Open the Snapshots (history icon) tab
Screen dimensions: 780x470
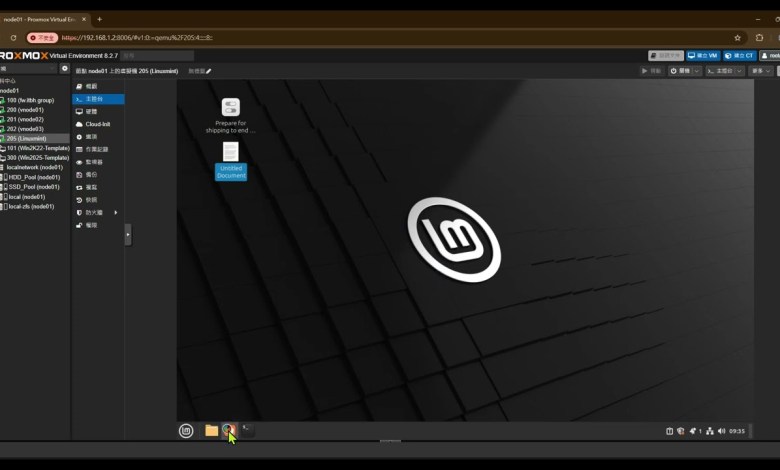[x=98, y=200]
